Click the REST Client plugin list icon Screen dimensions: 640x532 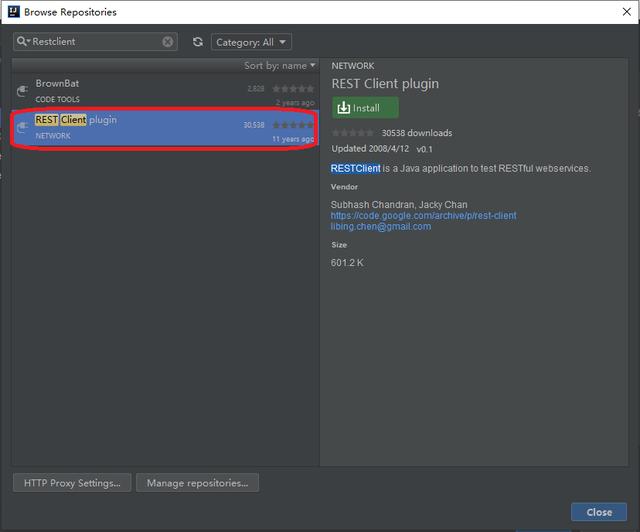coord(22,127)
